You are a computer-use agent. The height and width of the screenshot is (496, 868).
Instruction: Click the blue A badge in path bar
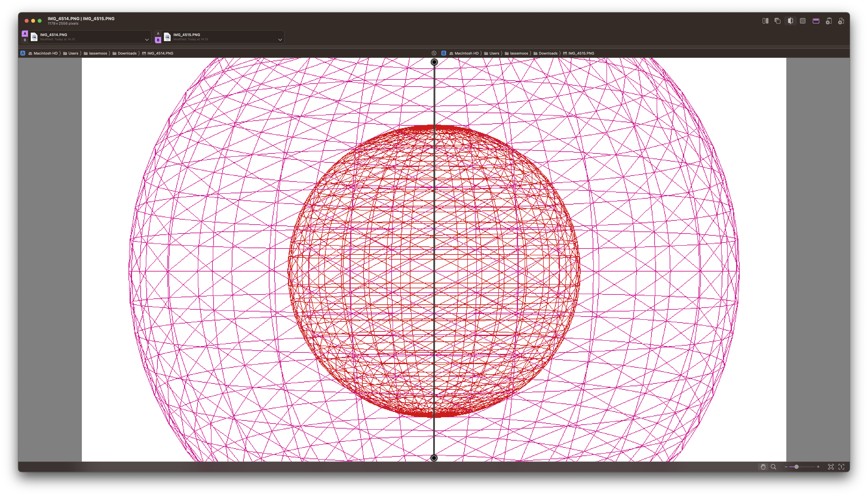coord(23,53)
